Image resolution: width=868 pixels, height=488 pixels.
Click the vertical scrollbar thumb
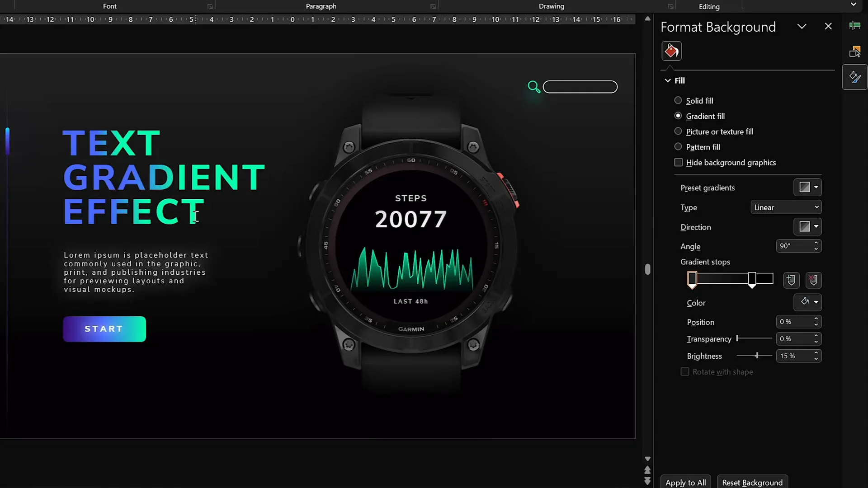pyautogui.click(x=647, y=269)
